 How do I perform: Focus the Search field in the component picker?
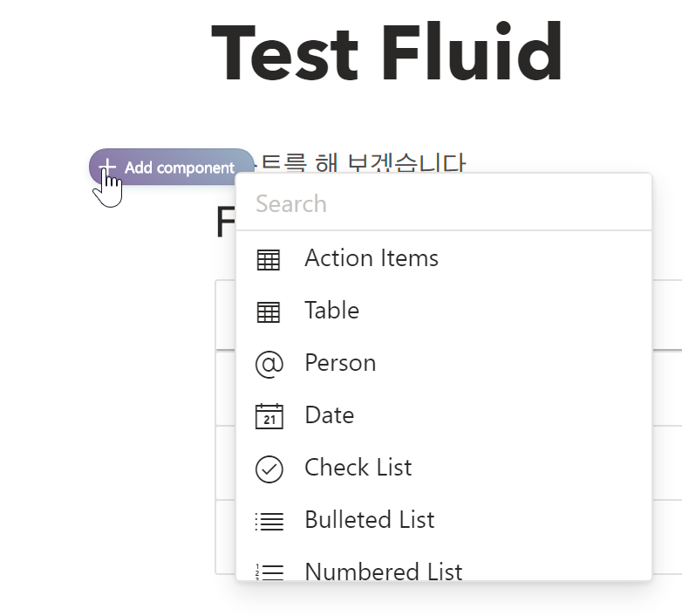click(x=443, y=204)
